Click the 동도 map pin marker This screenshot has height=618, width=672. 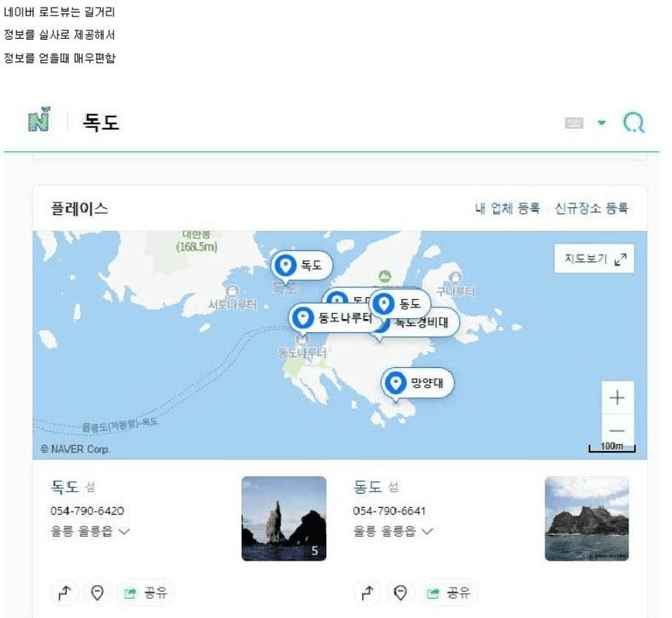[399, 304]
